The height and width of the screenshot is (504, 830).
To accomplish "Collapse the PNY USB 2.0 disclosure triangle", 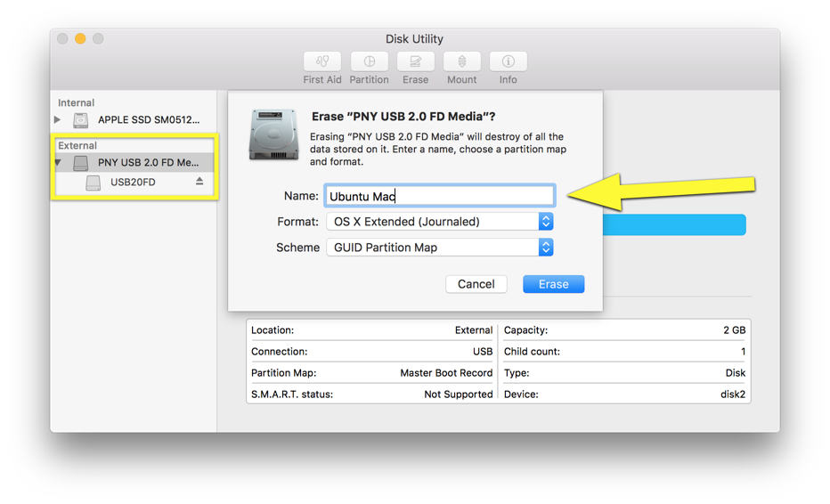I will [58, 163].
